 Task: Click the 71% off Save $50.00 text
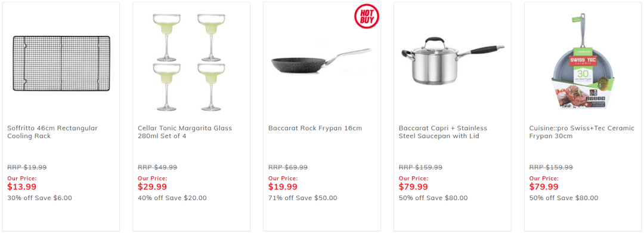[x=303, y=198]
